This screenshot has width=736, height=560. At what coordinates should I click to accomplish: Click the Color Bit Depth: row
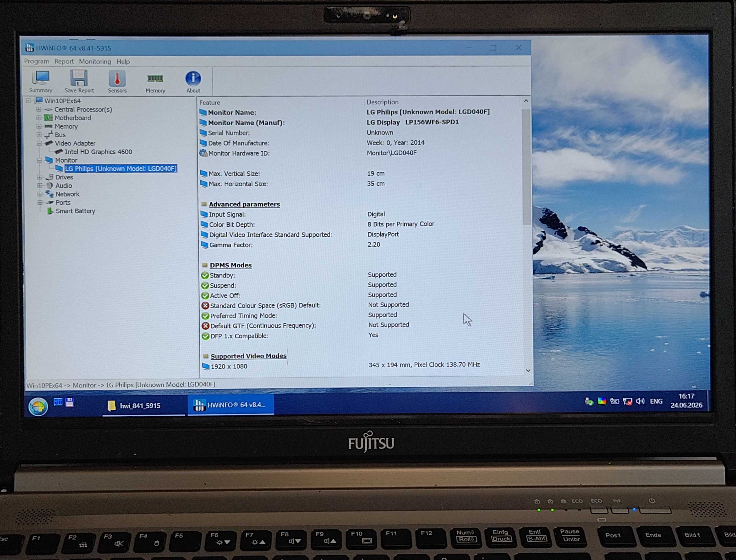[x=361, y=224]
